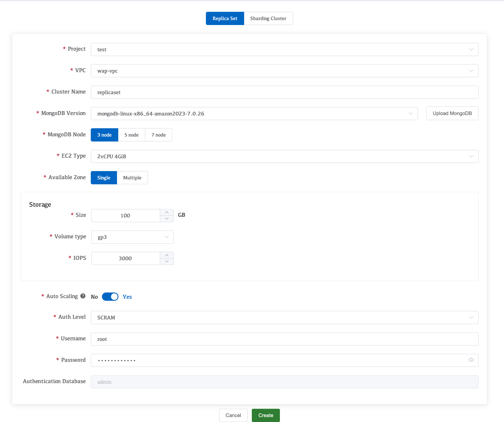Click the Upload MongoDB button
The height and width of the screenshot is (422, 504).
pos(452,113)
